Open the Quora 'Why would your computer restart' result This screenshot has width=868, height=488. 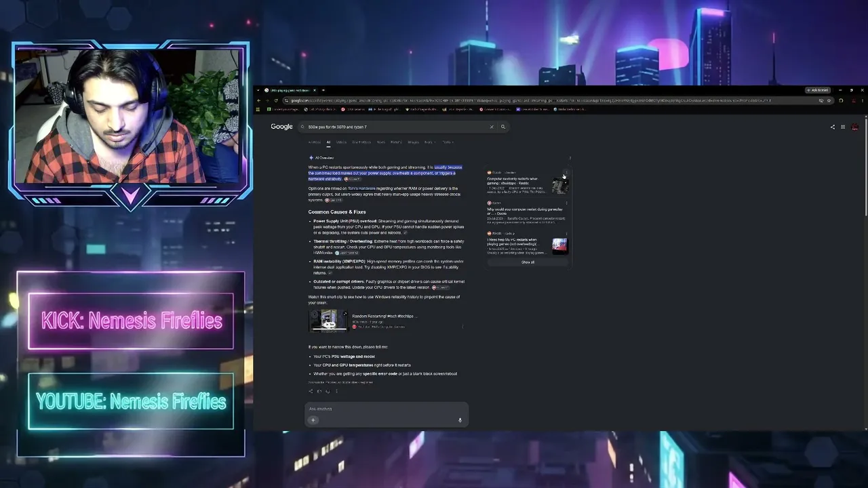pyautogui.click(x=525, y=211)
